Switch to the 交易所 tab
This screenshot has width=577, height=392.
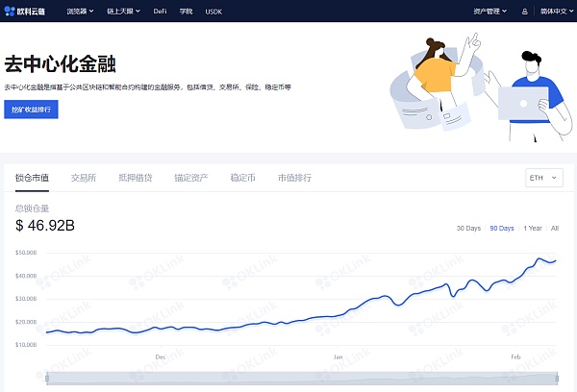point(84,178)
